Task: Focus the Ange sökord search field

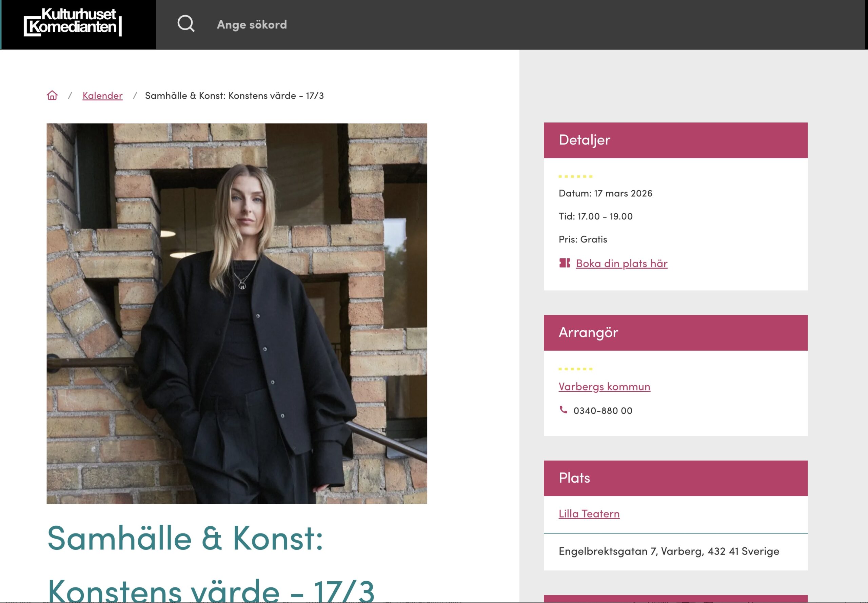Action: coord(491,24)
